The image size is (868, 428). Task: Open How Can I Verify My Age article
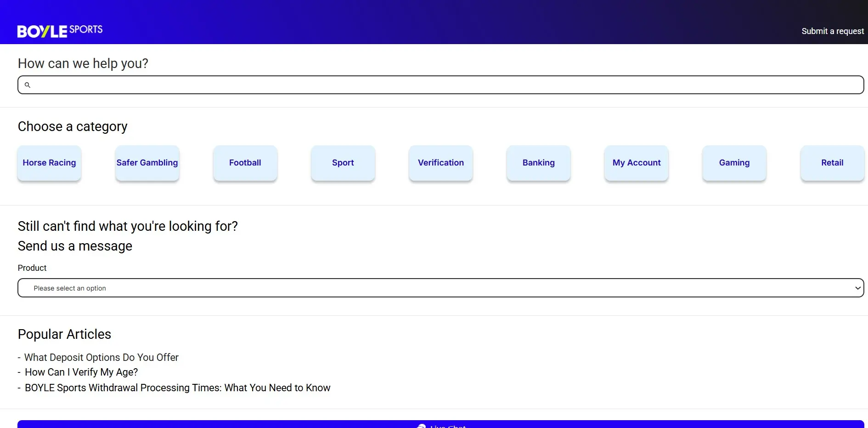click(x=81, y=372)
